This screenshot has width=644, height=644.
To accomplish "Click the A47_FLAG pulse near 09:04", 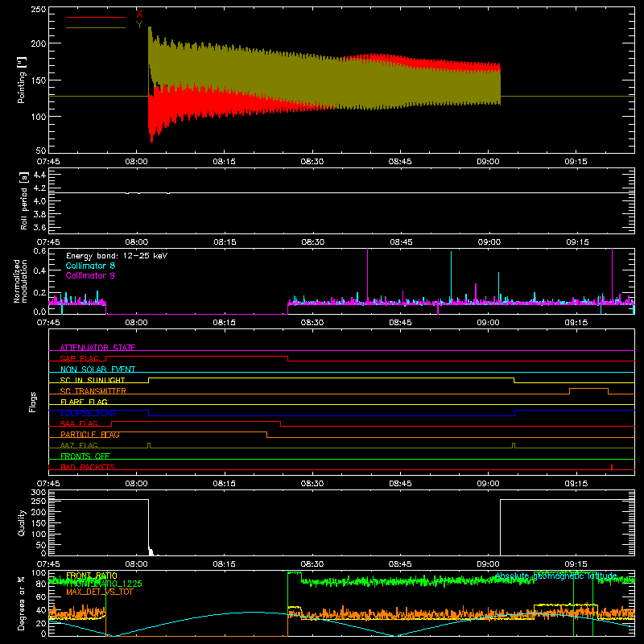I will (514, 445).
